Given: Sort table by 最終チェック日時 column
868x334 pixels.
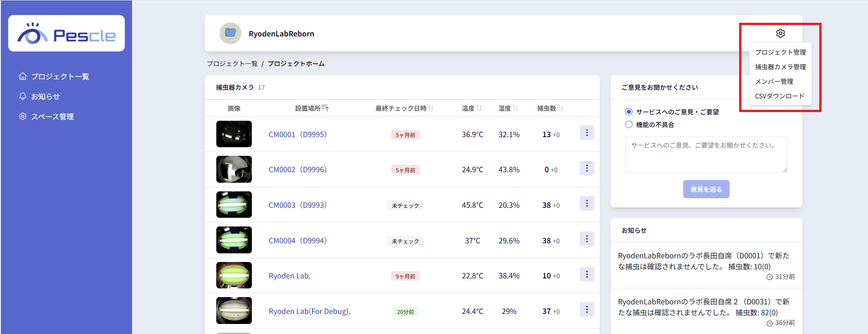Looking at the screenshot, I should (x=431, y=108).
